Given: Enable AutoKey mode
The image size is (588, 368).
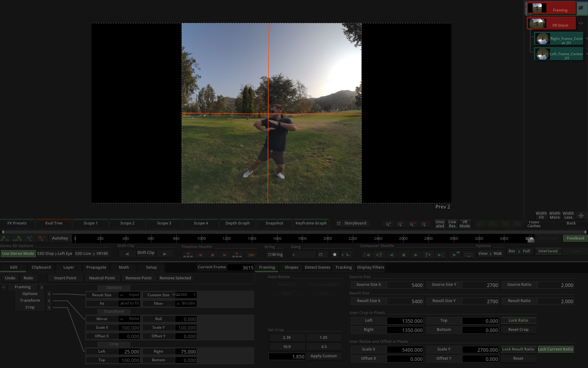Looking at the screenshot, I should click(x=60, y=238).
